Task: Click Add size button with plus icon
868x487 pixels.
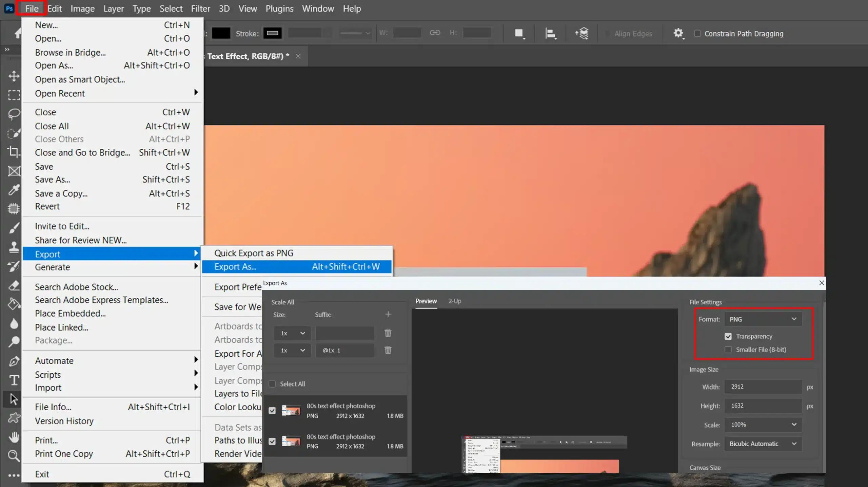Action: (x=388, y=315)
